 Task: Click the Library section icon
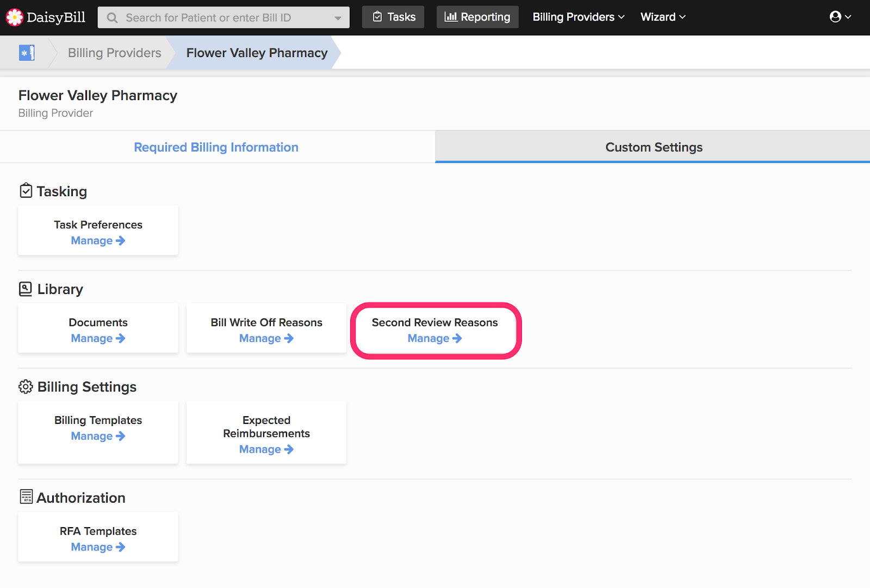26,289
